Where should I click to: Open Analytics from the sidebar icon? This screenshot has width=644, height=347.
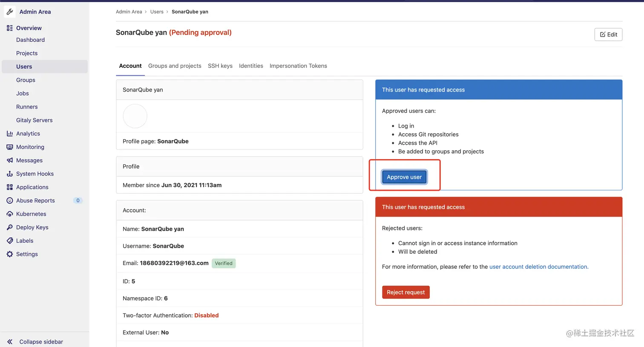click(10, 133)
